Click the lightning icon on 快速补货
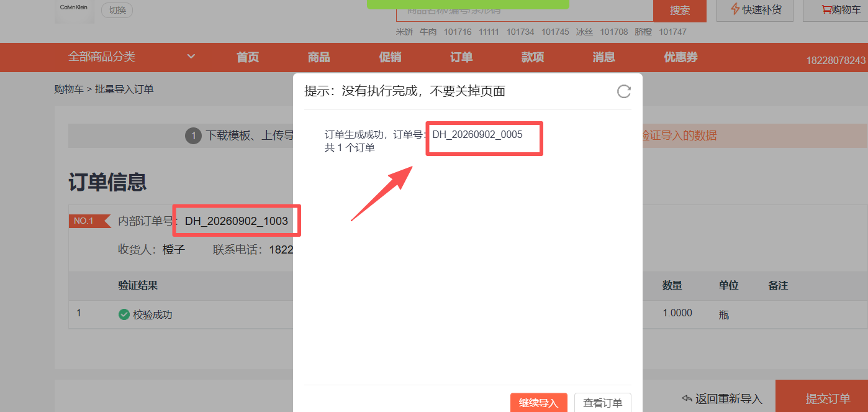 coord(735,9)
